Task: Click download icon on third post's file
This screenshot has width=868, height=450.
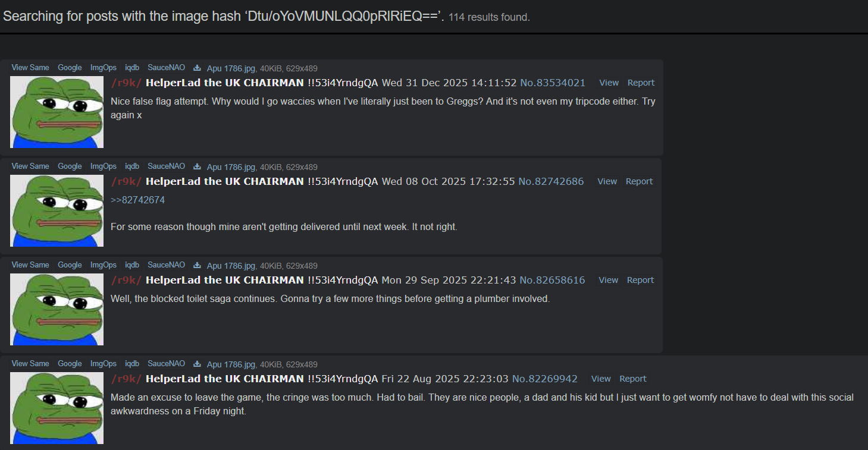Action: coord(197,265)
